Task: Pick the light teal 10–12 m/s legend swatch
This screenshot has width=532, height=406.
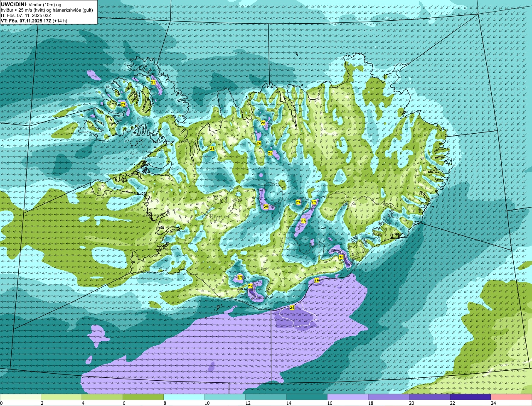Action: (225, 397)
